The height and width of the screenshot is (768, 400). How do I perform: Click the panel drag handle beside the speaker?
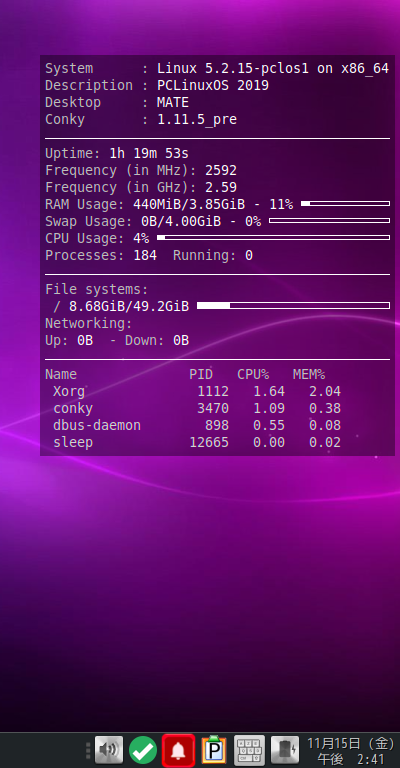88,750
